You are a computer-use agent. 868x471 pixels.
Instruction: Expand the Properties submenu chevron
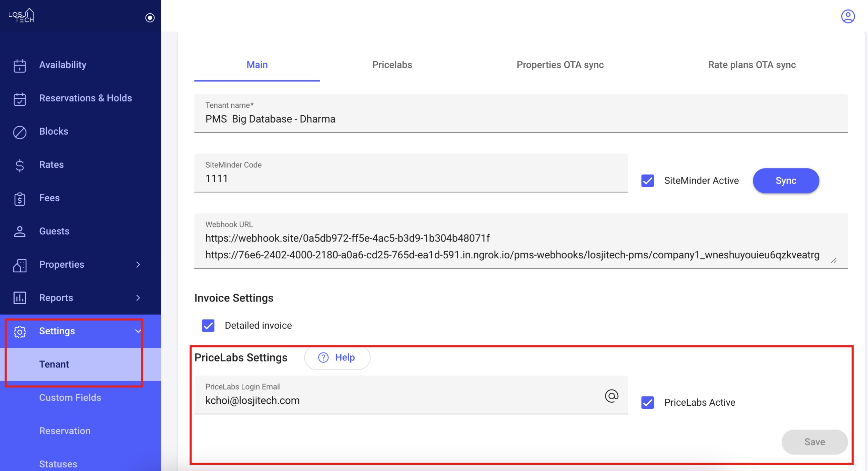click(138, 265)
